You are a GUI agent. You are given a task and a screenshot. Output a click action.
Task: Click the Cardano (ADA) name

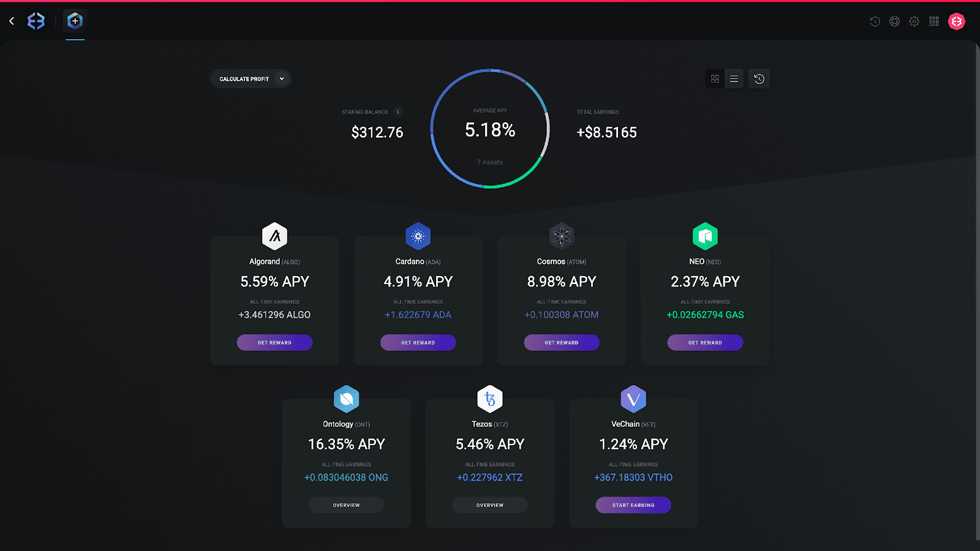click(418, 261)
